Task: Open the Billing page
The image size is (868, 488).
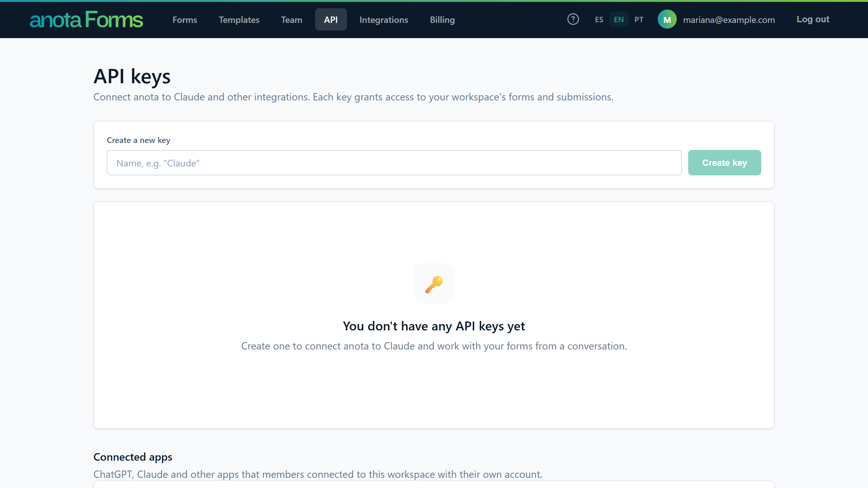Action: point(442,20)
